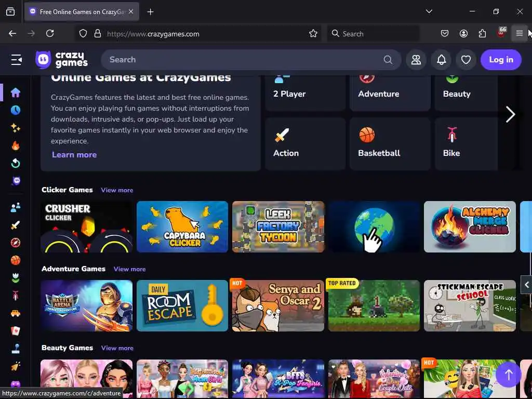Bookmark the page with the star icon

click(x=313, y=34)
